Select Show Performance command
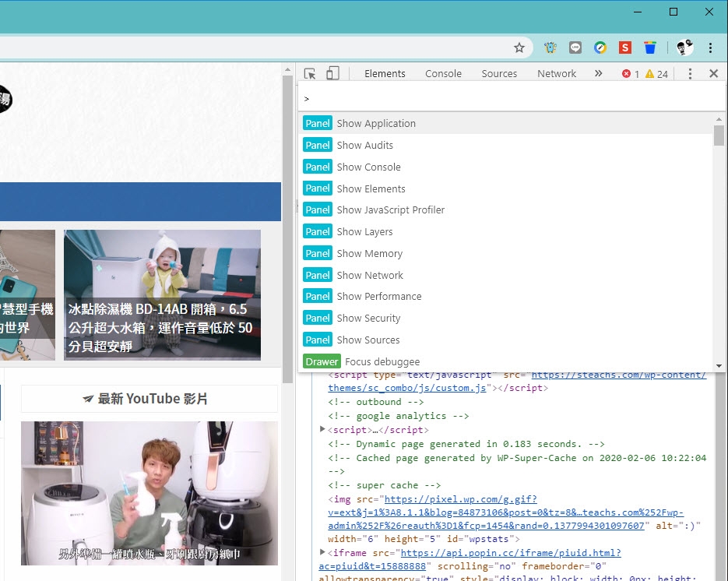The width and height of the screenshot is (728, 581). coord(378,297)
